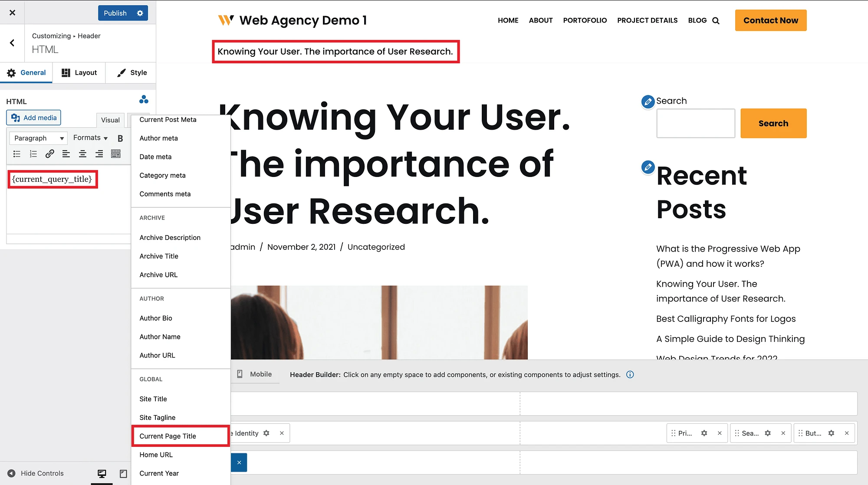Toggle the Style tab in panel

click(131, 72)
